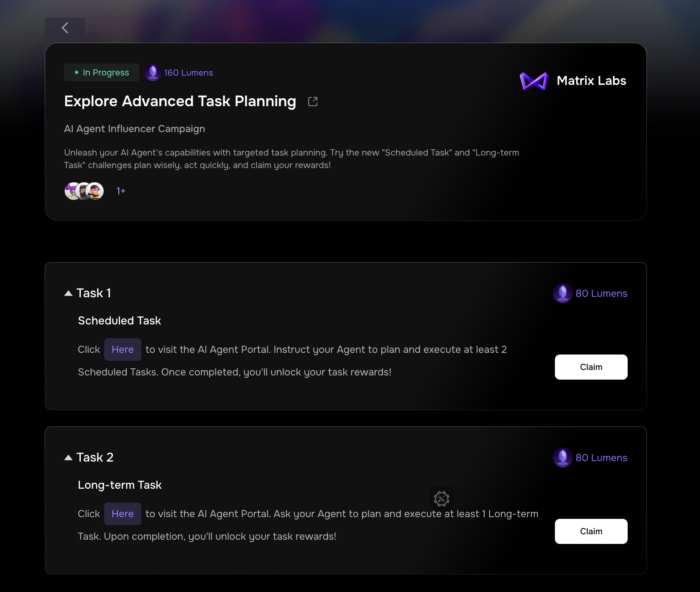Claim the Task 1 reward
Viewport: 700px width, 592px height.
point(591,367)
